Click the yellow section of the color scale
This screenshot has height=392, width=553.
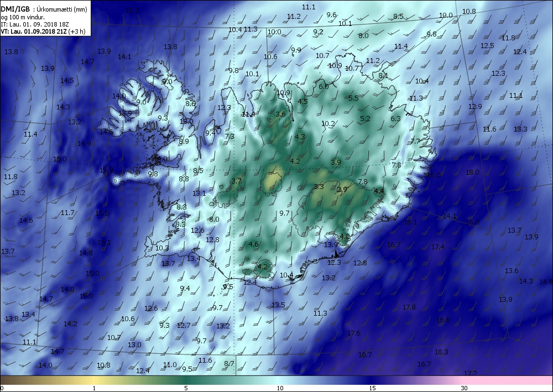click(x=94, y=380)
